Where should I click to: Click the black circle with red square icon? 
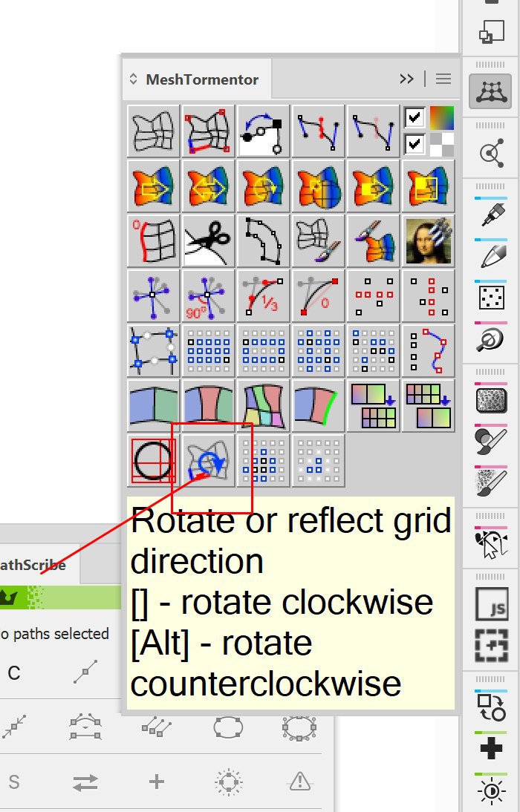[x=154, y=460]
